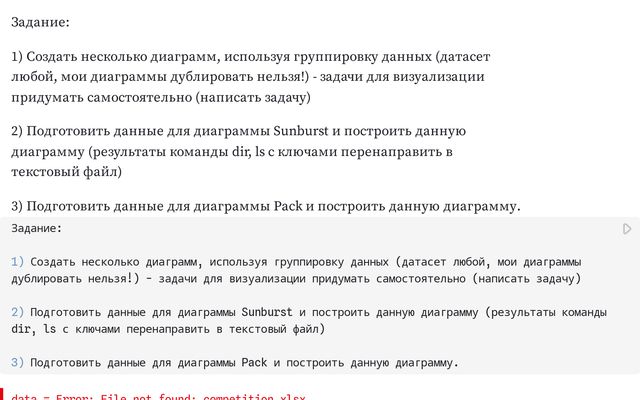Click blue '1)' number in code editor

(18, 262)
